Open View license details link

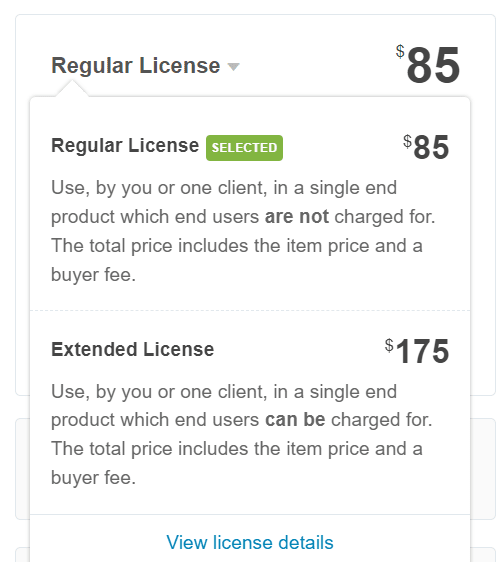(250, 542)
